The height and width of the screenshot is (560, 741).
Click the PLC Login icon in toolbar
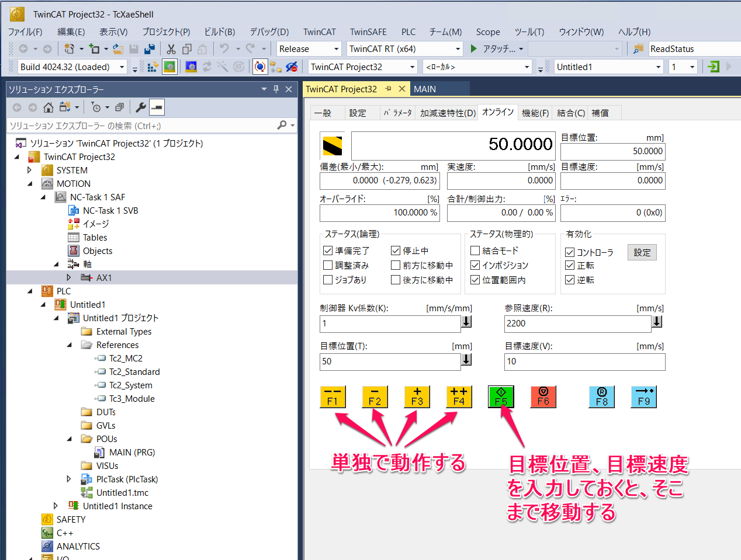[x=714, y=67]
